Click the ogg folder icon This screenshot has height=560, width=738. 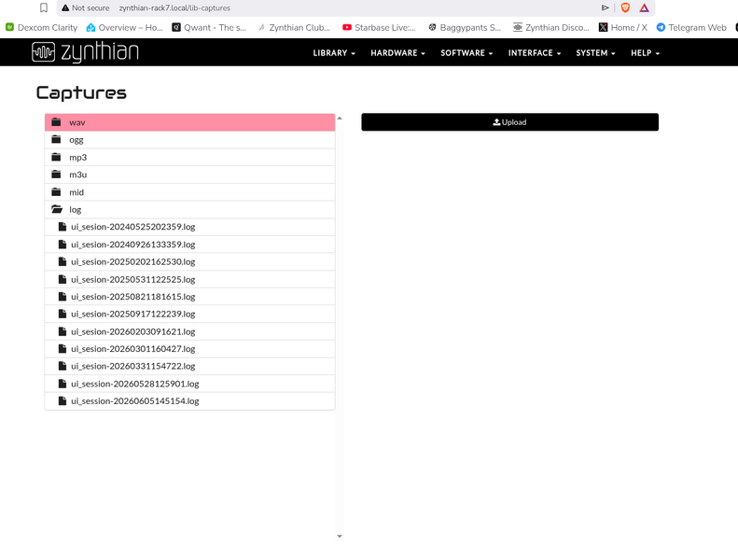tap(56, 139)
